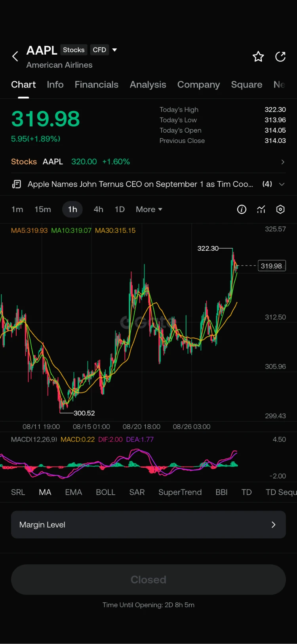Tap the large 319.98 price
The image size is (297, 644).
pos(46,119)
